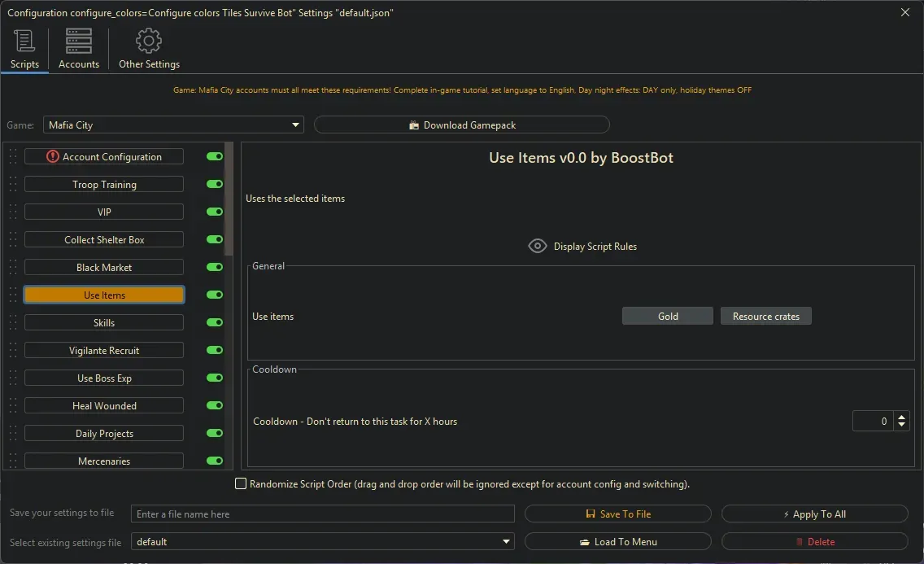Viewport: 924px width, 564px height.
Task: Click the Accounts server icon
Action: click(78, 40)
